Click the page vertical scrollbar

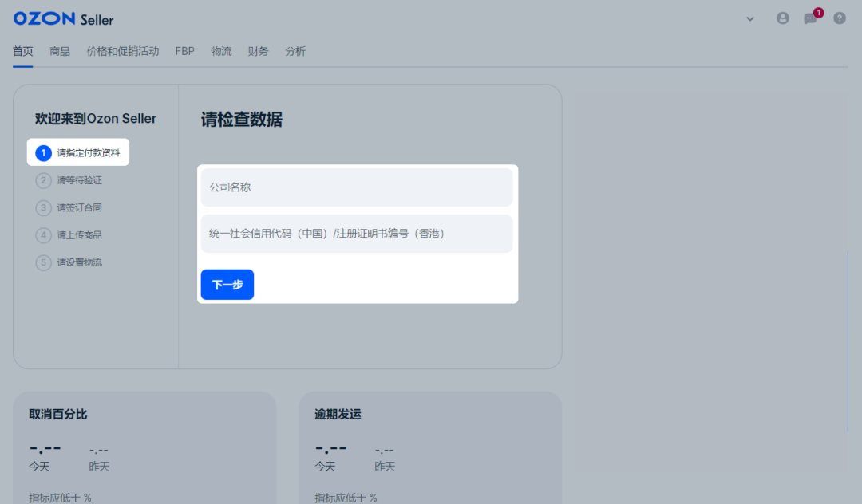(848, 341)
